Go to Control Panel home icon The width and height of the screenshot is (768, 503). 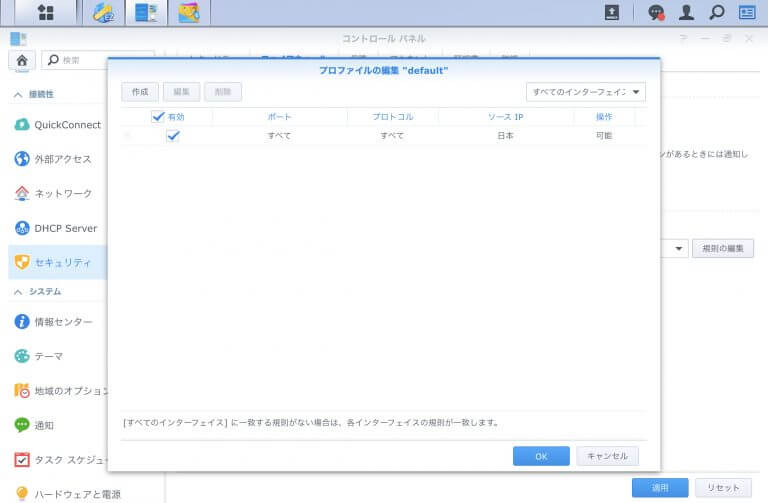[22, 60]
